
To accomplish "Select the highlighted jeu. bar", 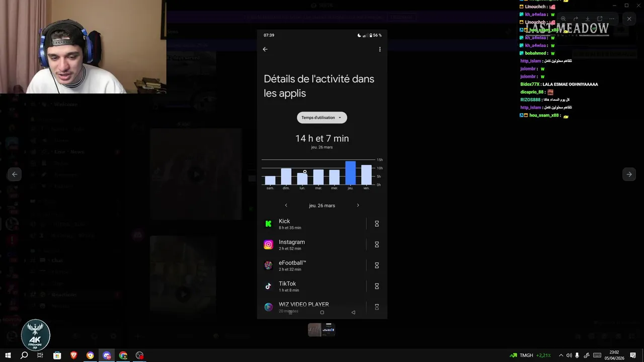I will click(351, 173).
